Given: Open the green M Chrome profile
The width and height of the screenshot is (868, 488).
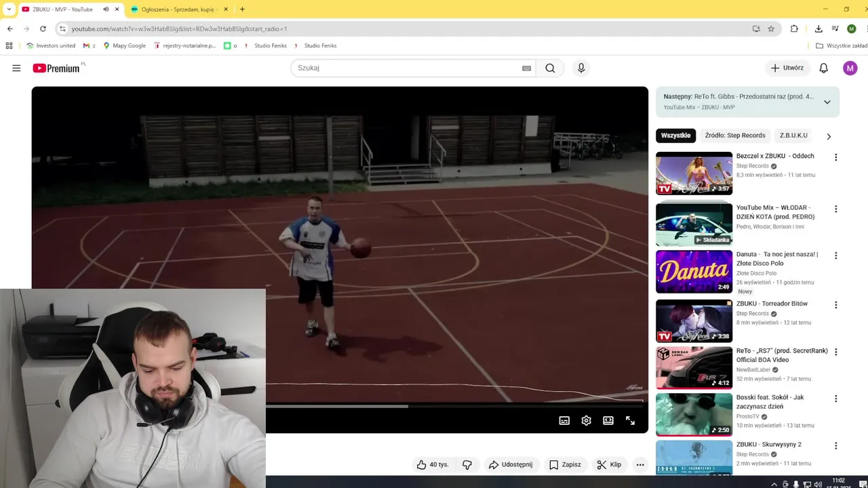Looking at the screenshot, I should [852, 28].
